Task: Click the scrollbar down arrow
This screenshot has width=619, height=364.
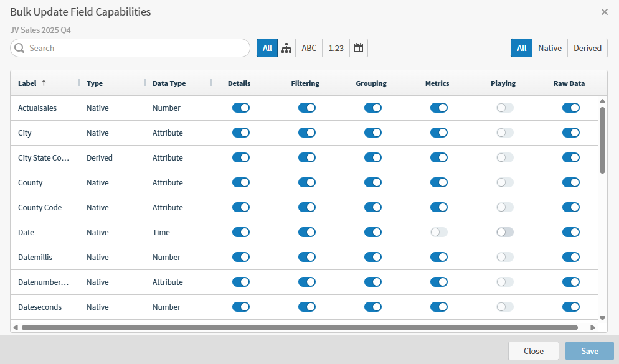Action: pyautogui.click(x=602, y=317)
